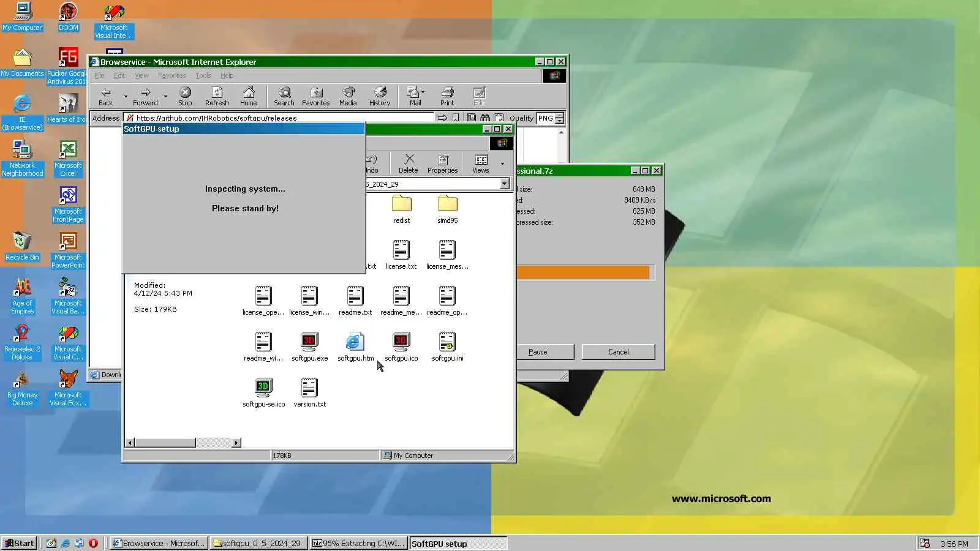Viewport: 980px width, 551px height.
Task: Go to the Home page in Internet Explorer
Action: tap(249, 96)
